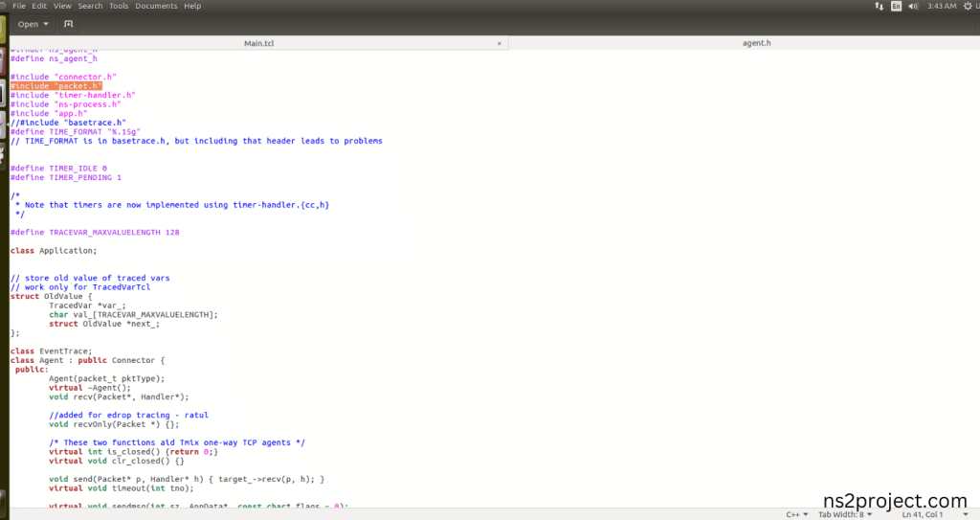Change the C++ language mode dropdown
980x520 pixels.
tap(797, 514)
